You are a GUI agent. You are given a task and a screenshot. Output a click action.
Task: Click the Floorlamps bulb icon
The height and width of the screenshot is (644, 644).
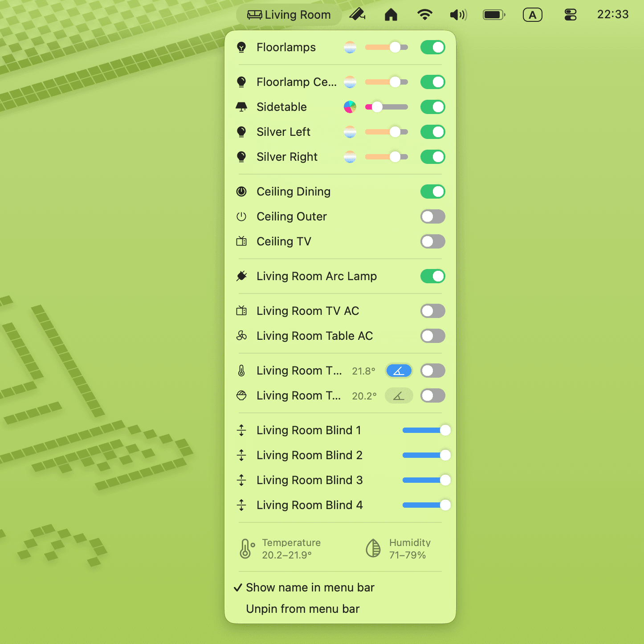coord(242,47)
